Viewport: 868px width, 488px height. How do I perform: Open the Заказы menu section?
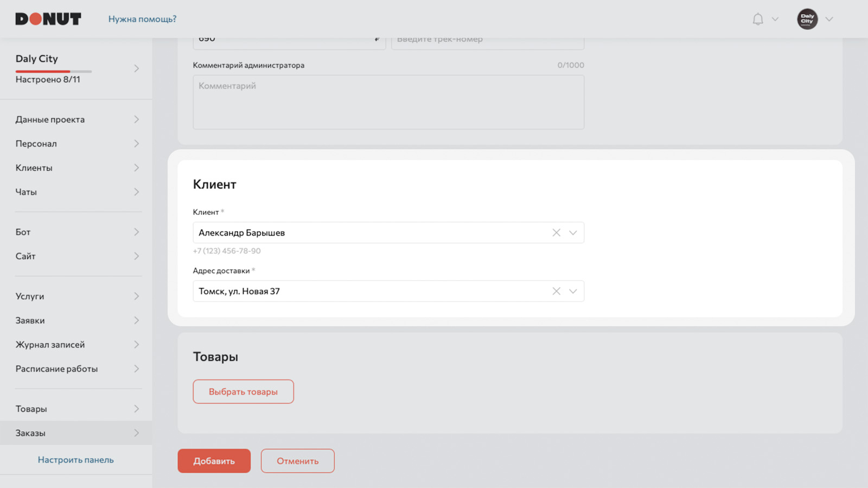(76, 433)
